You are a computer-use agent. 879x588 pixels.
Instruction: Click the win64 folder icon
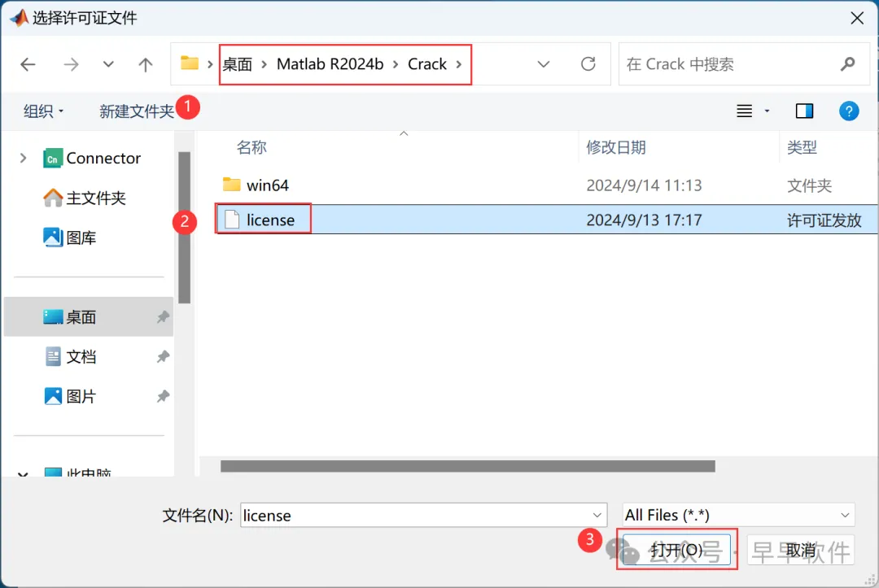coord(231,185)
